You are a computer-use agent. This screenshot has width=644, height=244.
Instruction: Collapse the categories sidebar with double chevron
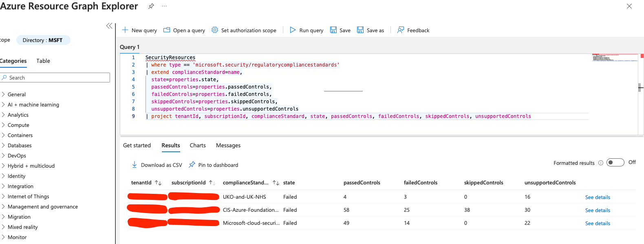click(x=109, y=26)
